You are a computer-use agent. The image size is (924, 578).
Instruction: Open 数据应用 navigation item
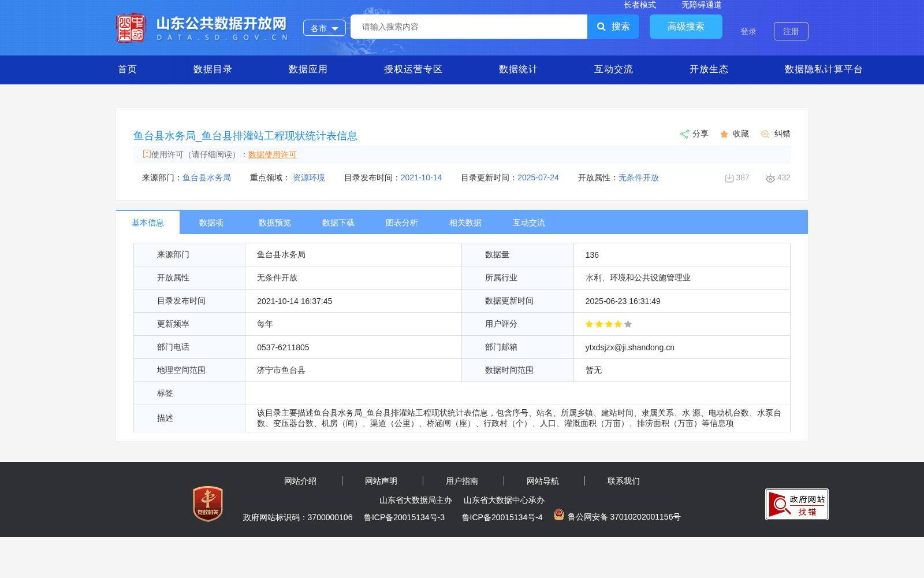pos(308,69)
